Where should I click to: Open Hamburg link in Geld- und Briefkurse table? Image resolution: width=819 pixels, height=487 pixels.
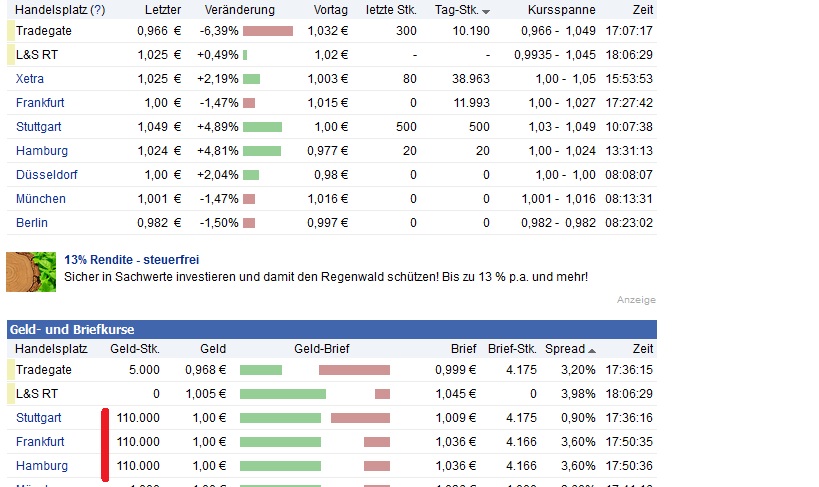tap(42, 466)
